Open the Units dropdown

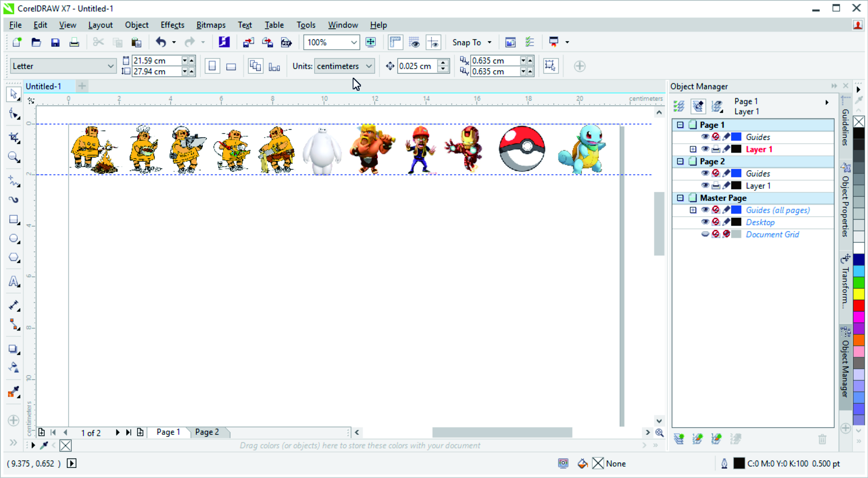coord(369,66)
